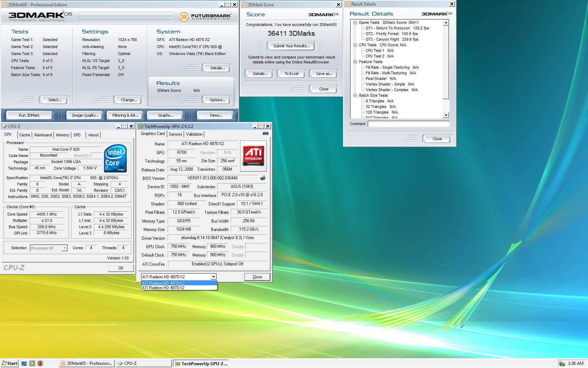
Task: Click the Show Desktop quick launch icon
Action: pos(24,363)
